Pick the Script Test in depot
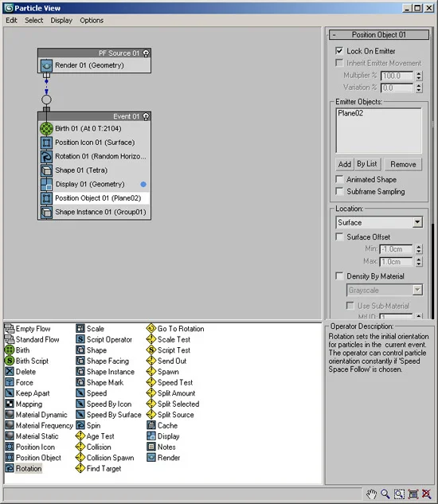Screen dimensions: 438x504 169,350
